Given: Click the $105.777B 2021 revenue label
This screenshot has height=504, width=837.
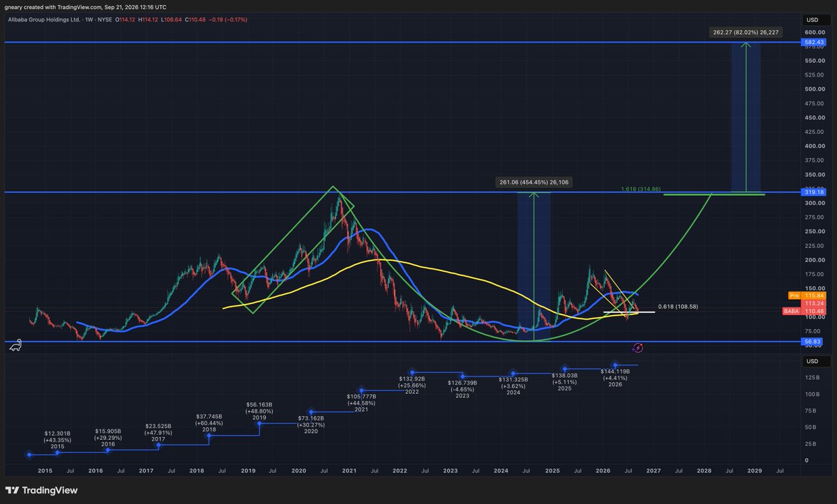Looking at the screenshot, I should 361,402.
